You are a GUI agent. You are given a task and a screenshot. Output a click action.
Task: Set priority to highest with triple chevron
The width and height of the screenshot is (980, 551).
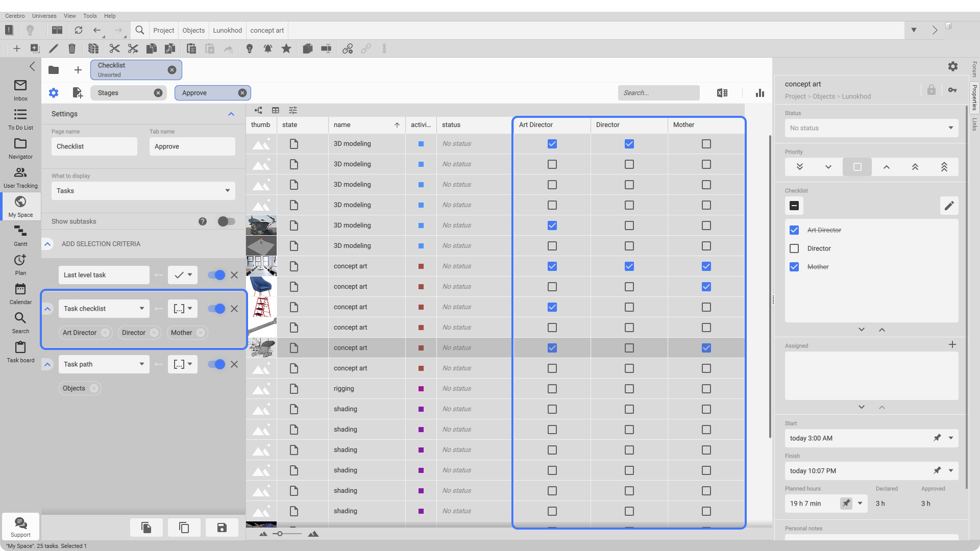[944, 167]
